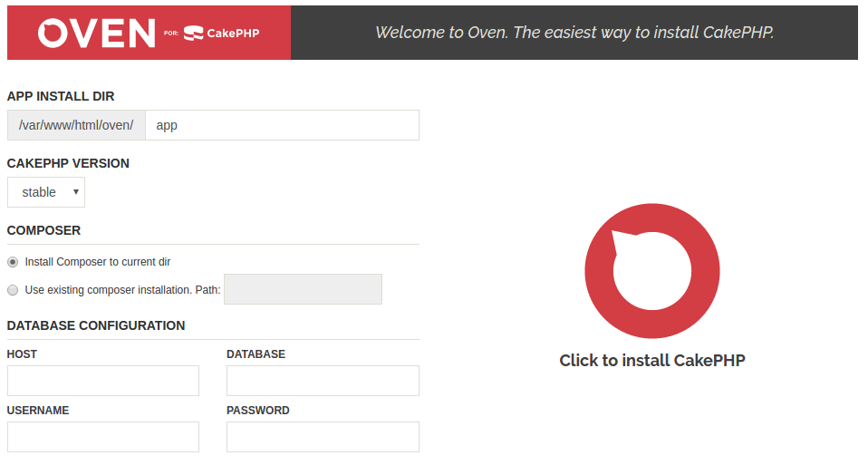Click the Database name input field
The image size is (868, 465).
[x=323, y=381]
